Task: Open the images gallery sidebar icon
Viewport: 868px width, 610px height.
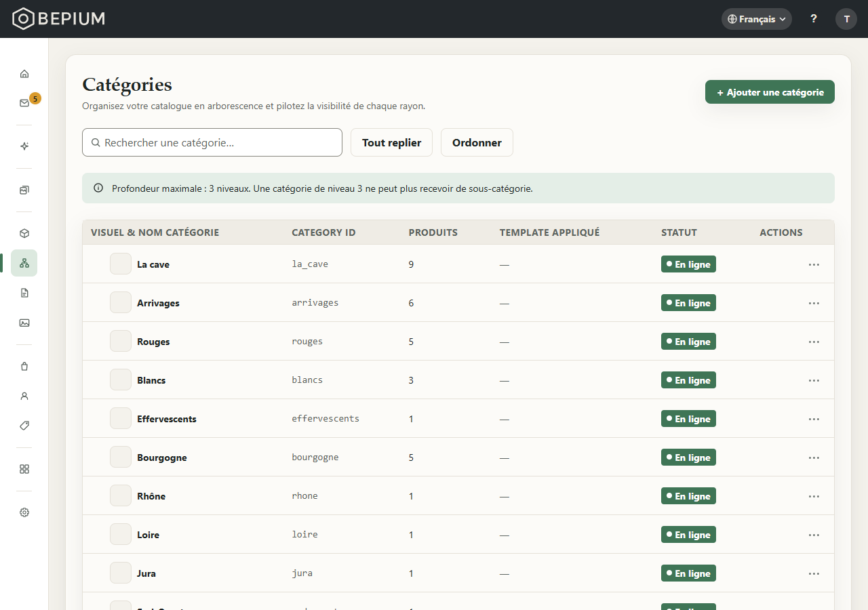Action: coord(24,323)
